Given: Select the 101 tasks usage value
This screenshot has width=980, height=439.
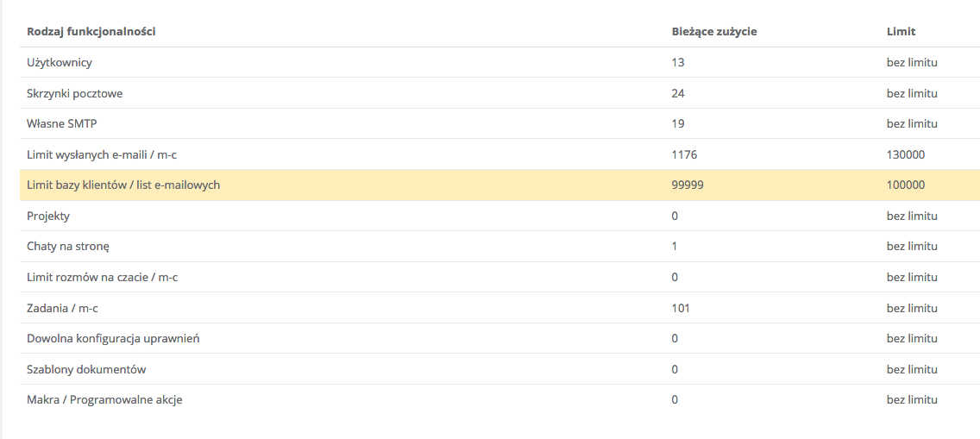Looking at the screenshot, I should pos(681,308).
